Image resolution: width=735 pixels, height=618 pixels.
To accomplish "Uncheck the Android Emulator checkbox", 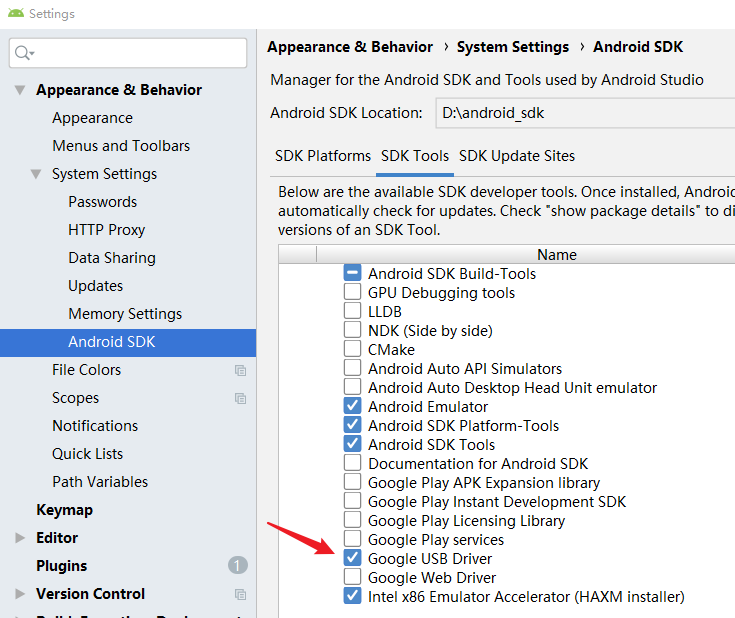I will pos(352,406).
